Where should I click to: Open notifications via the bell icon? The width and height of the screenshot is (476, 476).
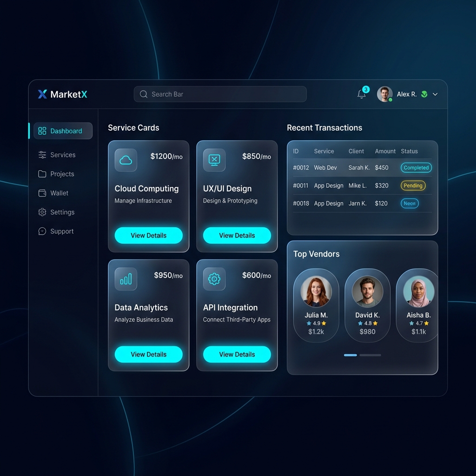point(361,94)
